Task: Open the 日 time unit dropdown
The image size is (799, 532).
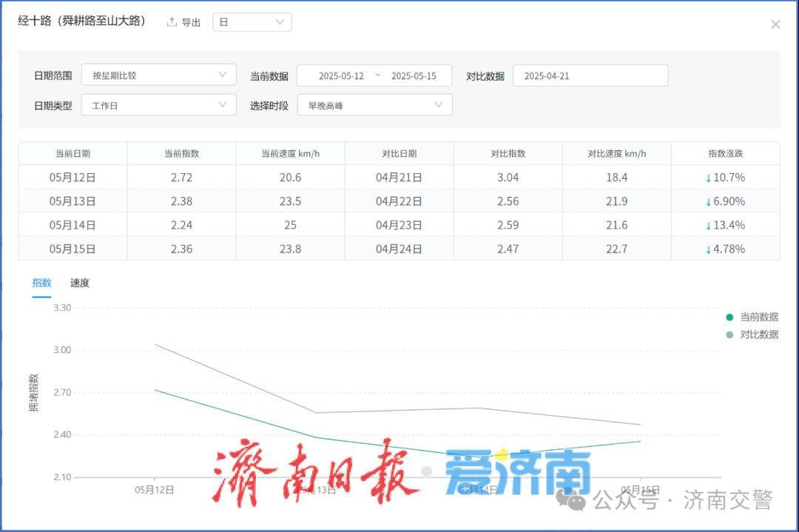Action: [252, 21]
